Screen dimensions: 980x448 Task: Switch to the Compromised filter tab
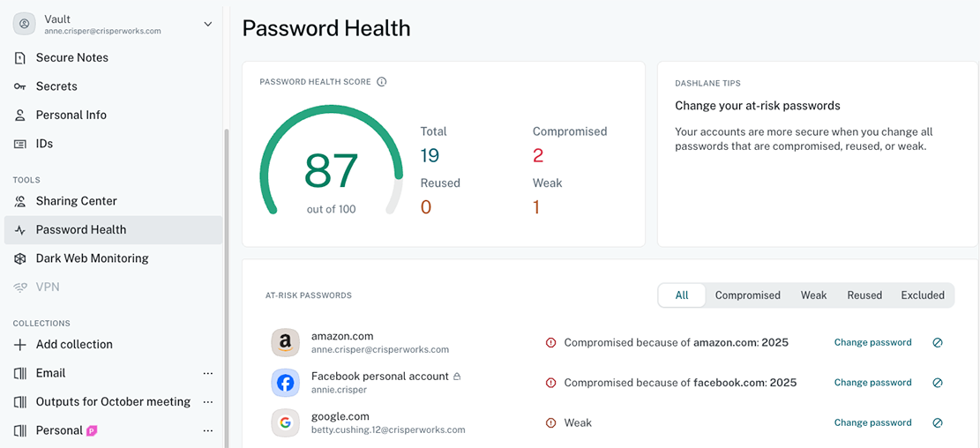tap(747, 295)
